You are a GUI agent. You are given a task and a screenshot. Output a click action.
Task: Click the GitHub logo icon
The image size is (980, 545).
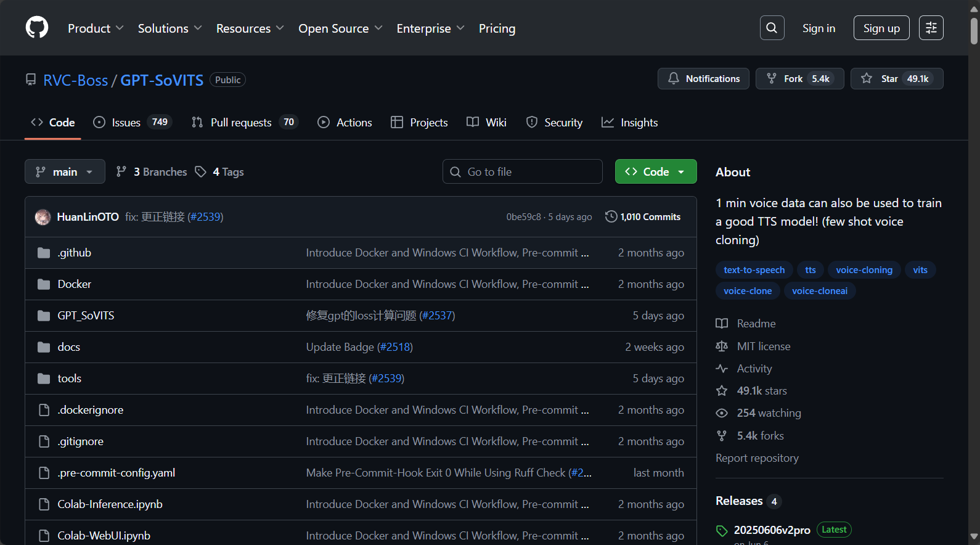(37, 28)
